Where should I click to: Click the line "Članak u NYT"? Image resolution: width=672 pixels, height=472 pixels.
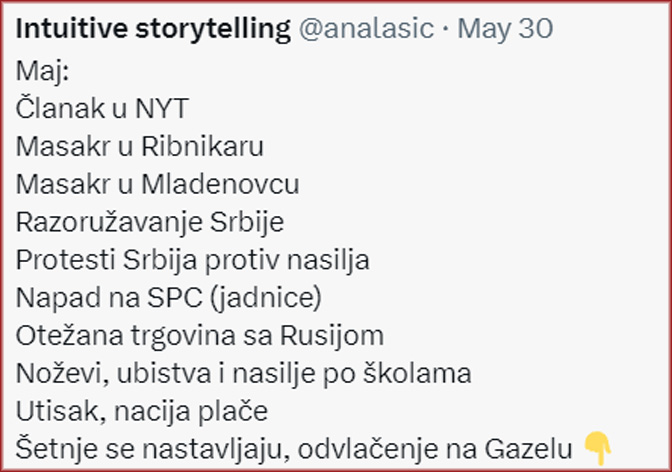pyautogui.click(x=102, y=109)
